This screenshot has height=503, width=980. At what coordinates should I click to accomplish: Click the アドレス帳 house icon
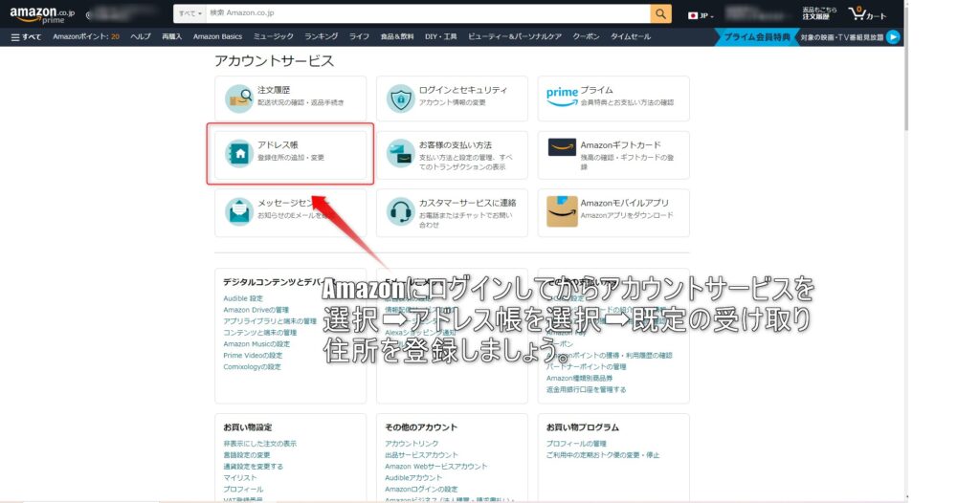click(238, 153)
